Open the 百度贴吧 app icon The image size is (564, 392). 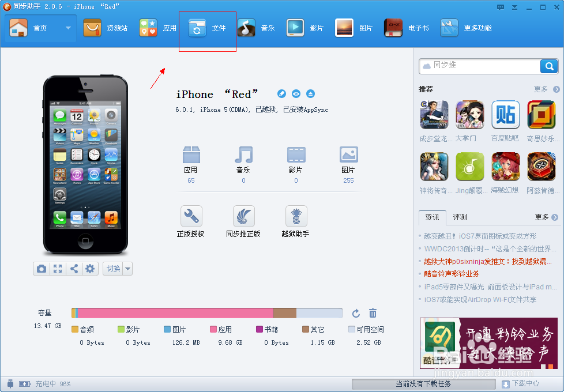(x=505, y=115)
